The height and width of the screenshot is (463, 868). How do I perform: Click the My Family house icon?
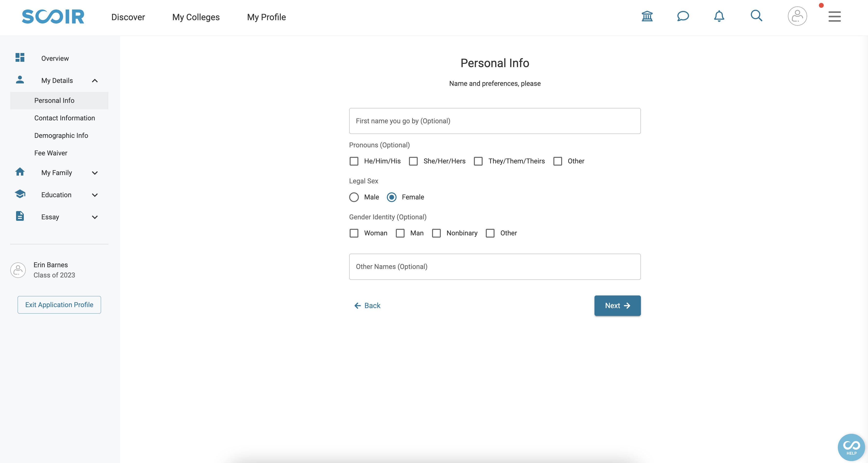coord(20,172)
